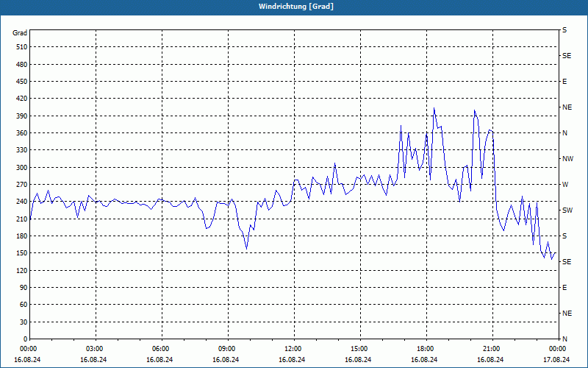Click the 480 value on the degree axis
Viewport: 588px width, 368px height.
pos(22,64)
